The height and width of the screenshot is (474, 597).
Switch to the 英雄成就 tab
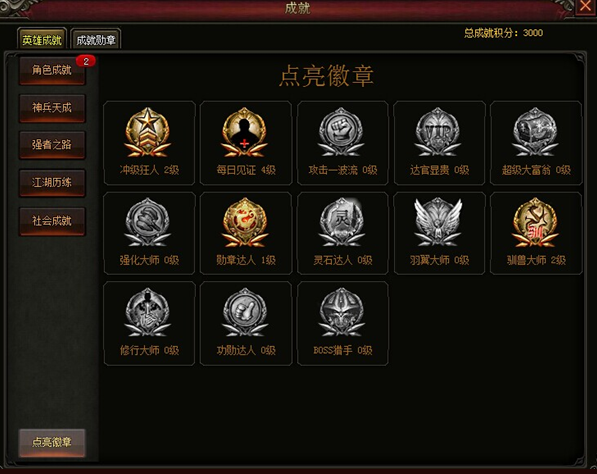tap(42, 39)
